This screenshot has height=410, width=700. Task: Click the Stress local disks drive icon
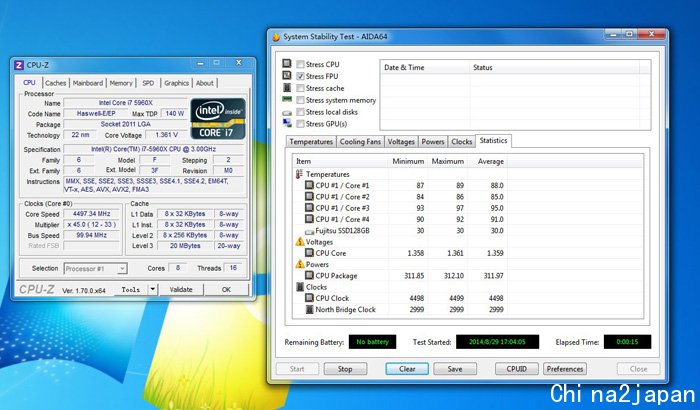click(x=287, y=113)
